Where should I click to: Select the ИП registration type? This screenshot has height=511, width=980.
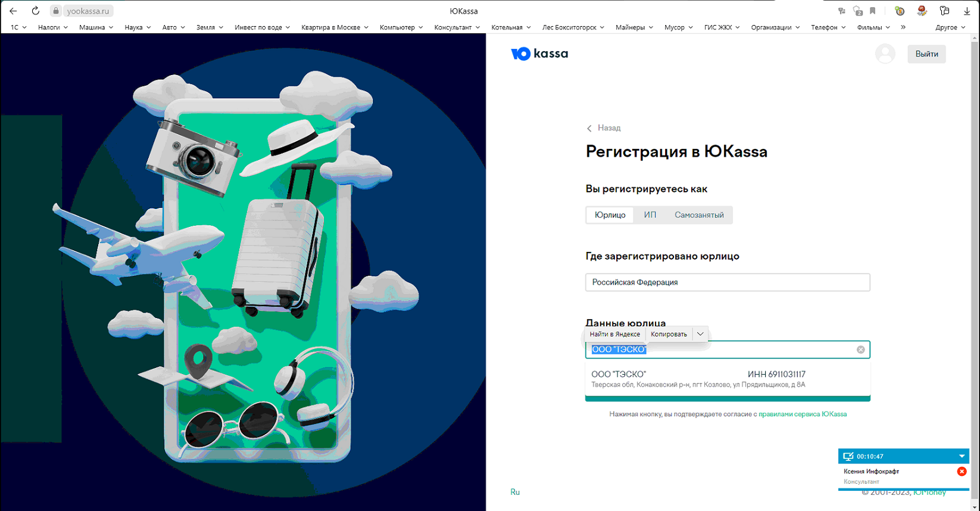650,215
